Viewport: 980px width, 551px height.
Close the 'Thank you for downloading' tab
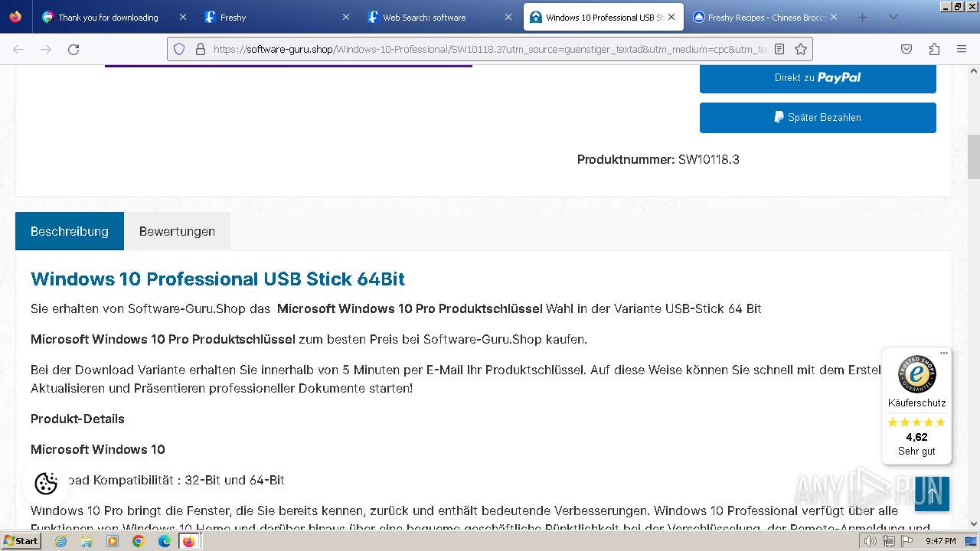[x=182, y=17]
